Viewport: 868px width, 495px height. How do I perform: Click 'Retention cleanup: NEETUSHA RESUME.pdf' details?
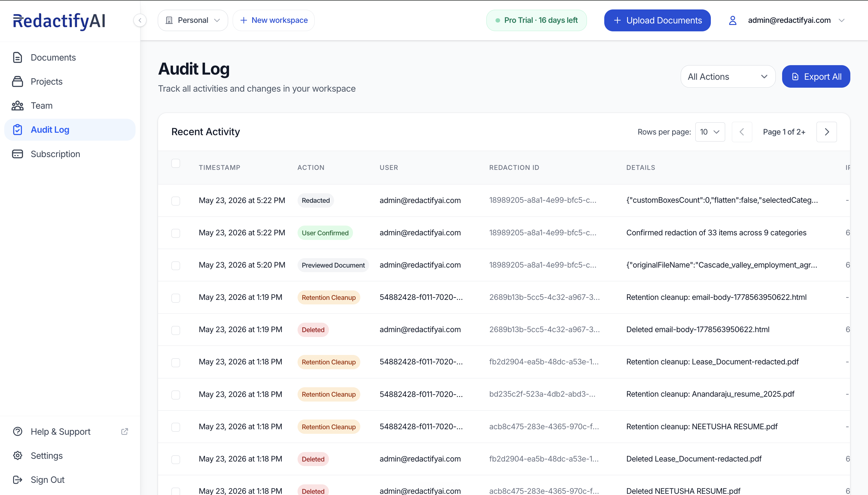pyautogui.click(x=702, y=427)
